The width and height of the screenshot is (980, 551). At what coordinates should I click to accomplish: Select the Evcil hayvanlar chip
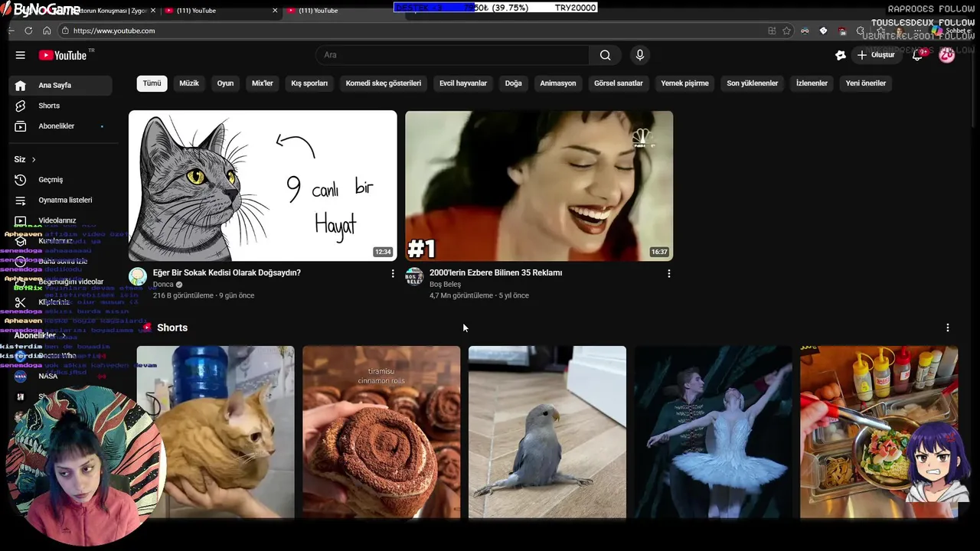pyautogui.click(x=463, y=83)
